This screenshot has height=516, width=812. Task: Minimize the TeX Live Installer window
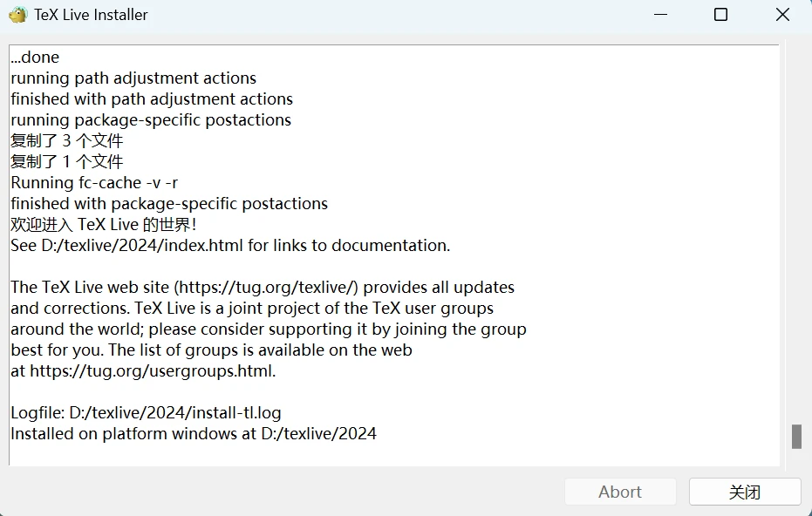pos(665,15)
